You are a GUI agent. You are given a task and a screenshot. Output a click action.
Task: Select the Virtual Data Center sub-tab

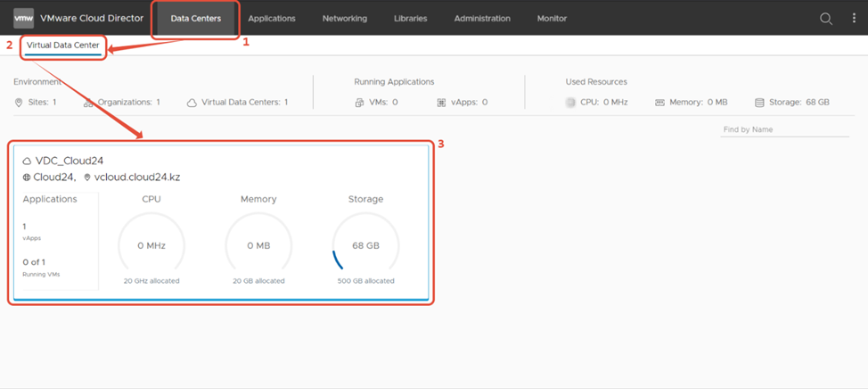[63, 46]
